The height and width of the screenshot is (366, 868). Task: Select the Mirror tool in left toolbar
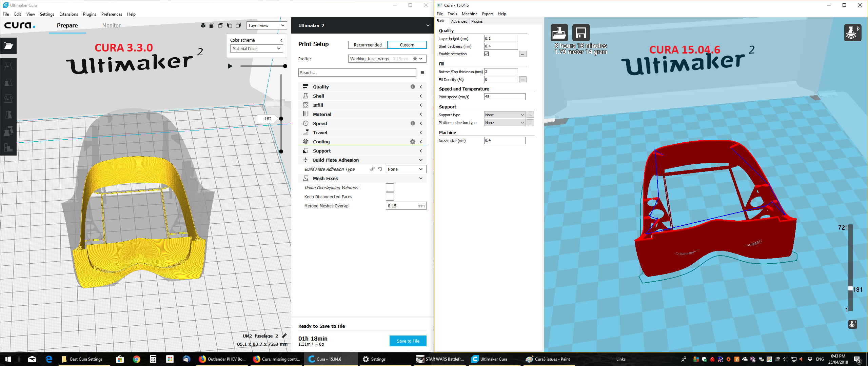coord(8,115)
